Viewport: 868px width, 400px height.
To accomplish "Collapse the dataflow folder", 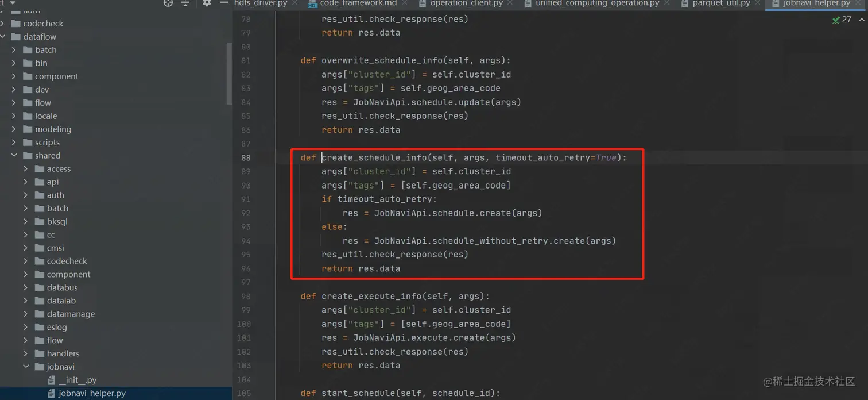I will 3,37.
